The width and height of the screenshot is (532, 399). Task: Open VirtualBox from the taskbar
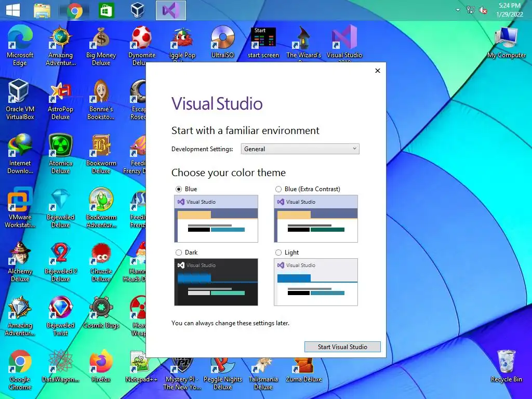[138, 10]
